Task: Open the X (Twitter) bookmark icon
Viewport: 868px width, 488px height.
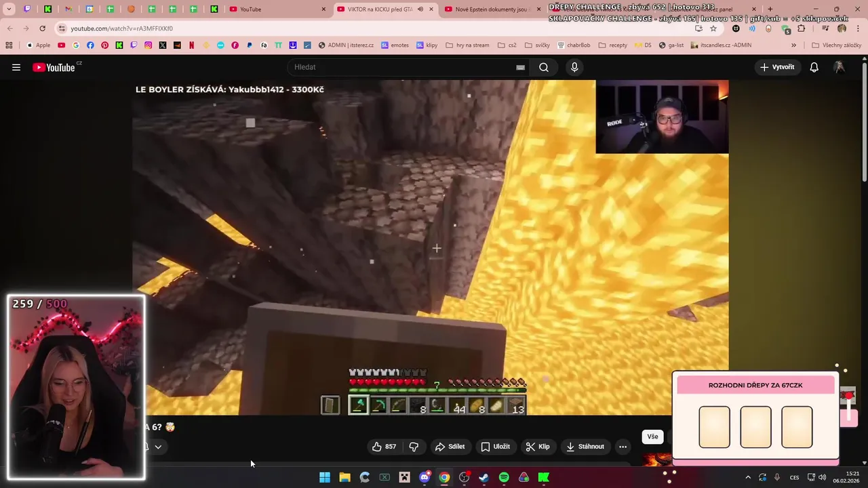Action: pos(163,45)
